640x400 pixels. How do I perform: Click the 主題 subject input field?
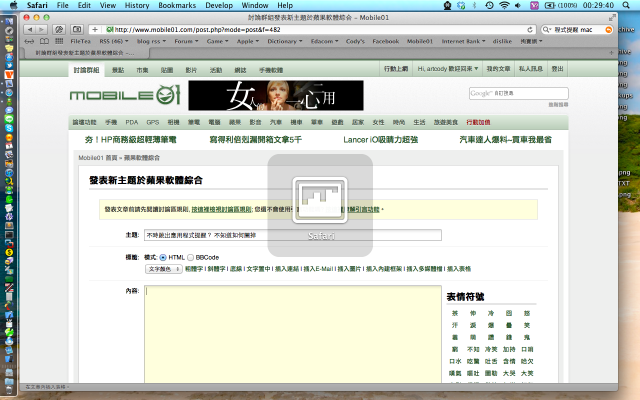(x=293, y=235)
